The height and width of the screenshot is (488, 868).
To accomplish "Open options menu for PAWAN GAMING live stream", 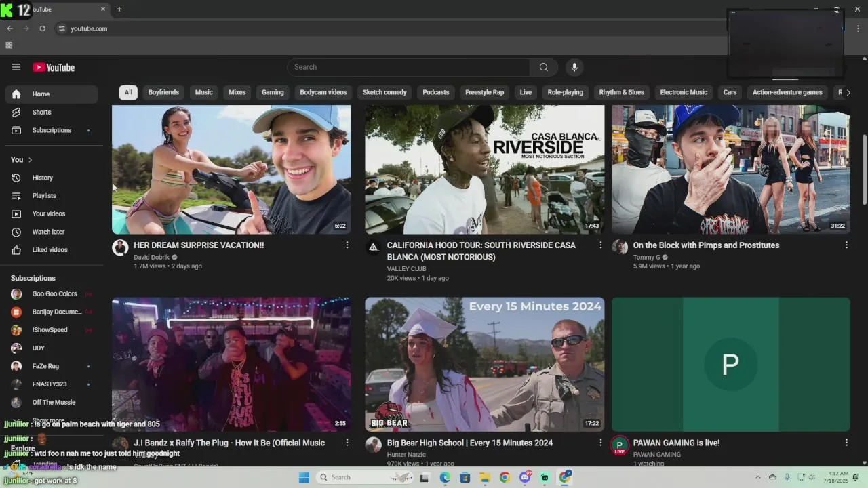I will 846,443.
